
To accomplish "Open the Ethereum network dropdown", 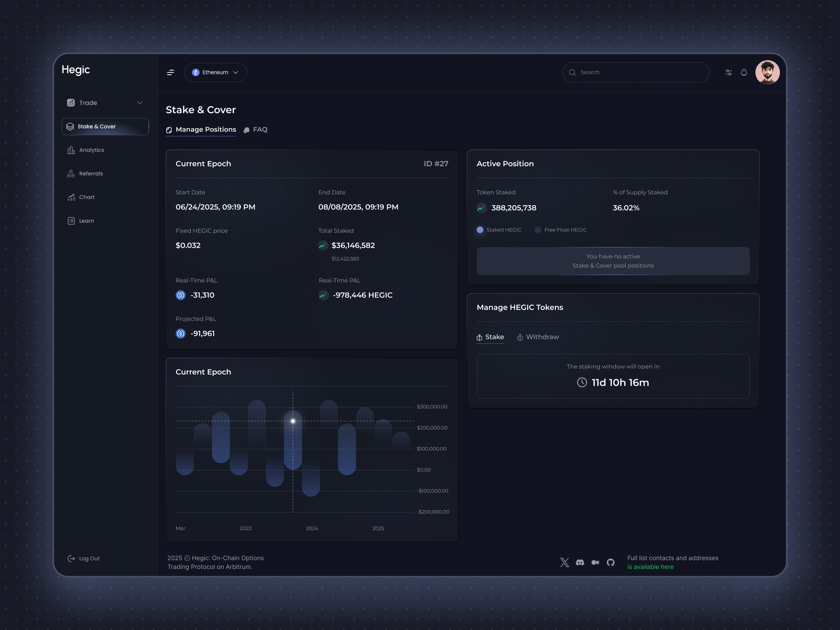I will (215, 72).
